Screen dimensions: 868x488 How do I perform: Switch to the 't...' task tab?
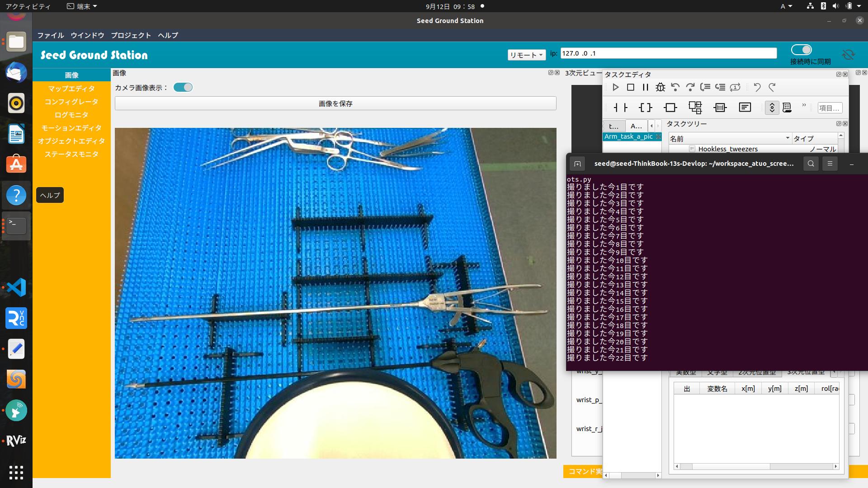(x=614, y=126)
